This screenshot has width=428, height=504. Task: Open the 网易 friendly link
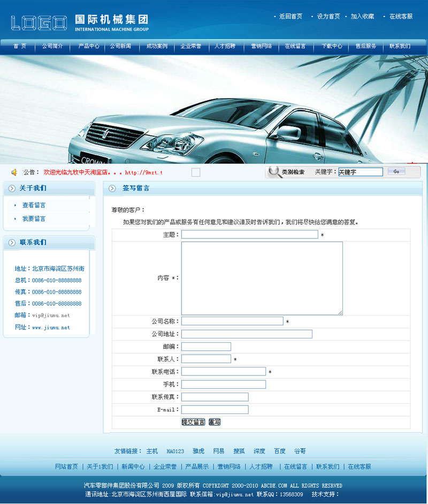pyautogui.click(x=219, y=452)
